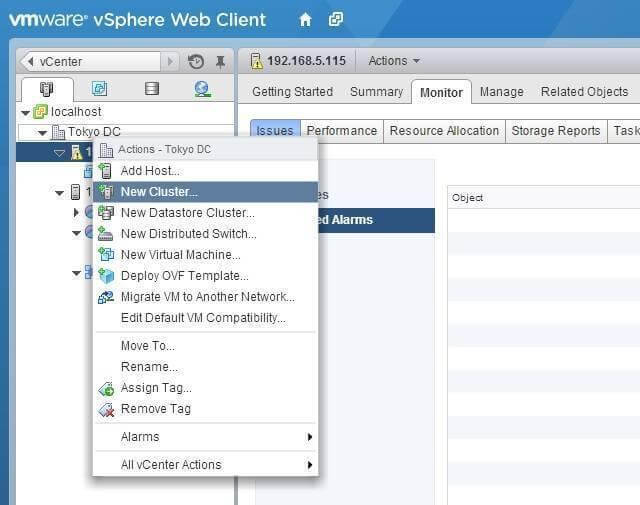
Task: Open the Manage tab
Action: (x=502, y=92)
